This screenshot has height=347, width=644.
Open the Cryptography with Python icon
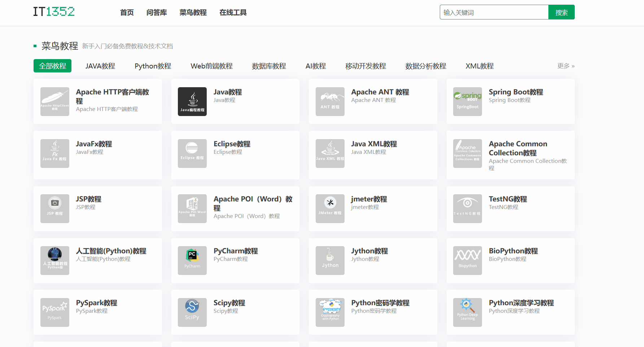coord(330,312)
